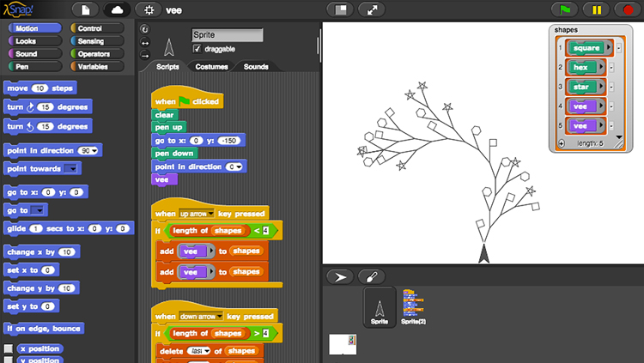Viewport: 644px width, 363px height.
Task: Select the Stage thumbnail
Action: pyautogui.click(x=343, y=344)
